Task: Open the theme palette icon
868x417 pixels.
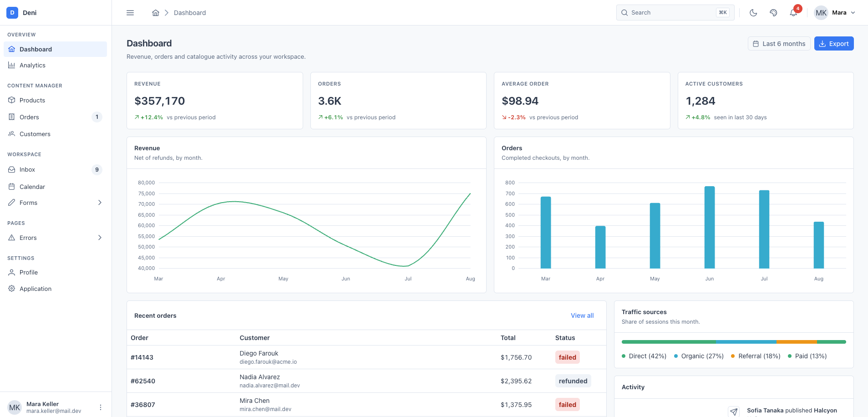Action: point(773,13)
